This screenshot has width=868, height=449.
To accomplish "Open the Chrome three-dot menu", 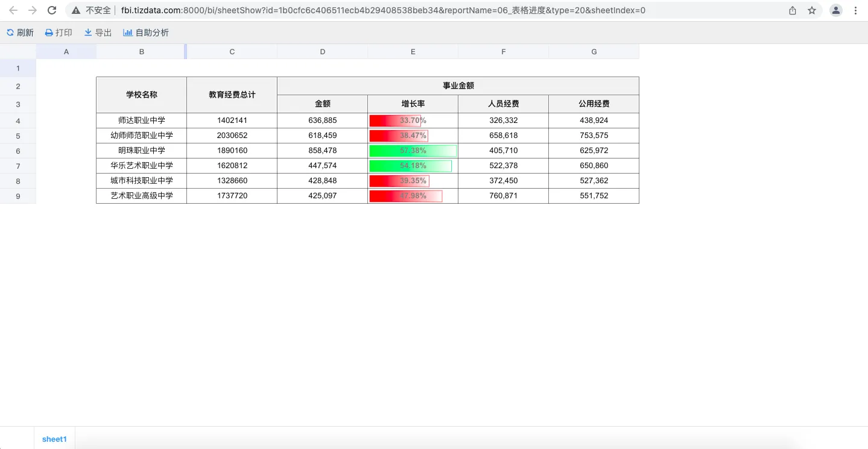I will [x=856, y=10].
